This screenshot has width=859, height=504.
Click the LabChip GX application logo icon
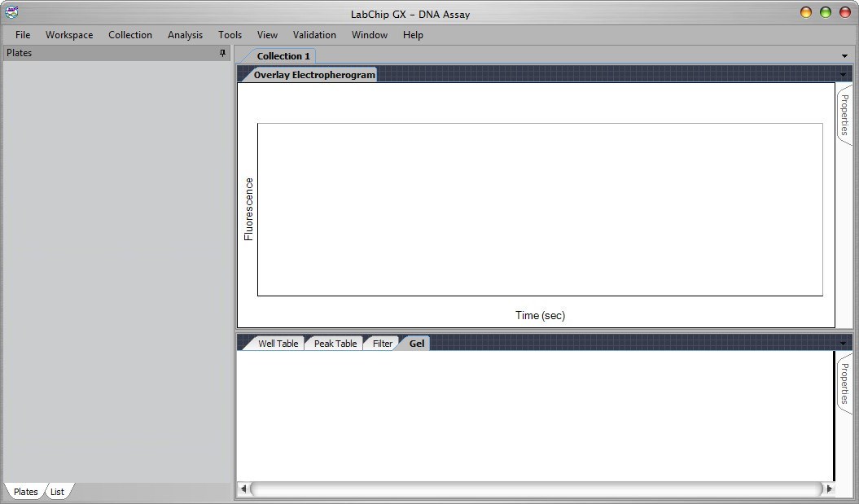(11, 13)
